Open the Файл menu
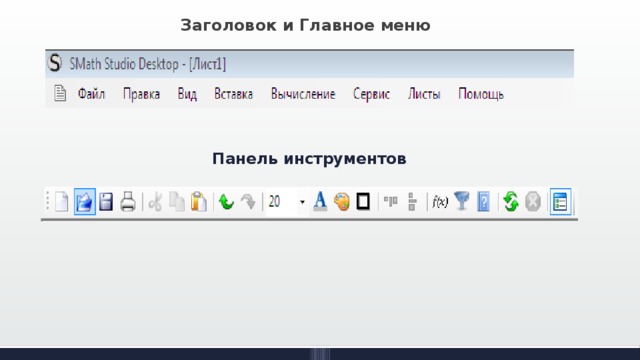The height and width of the screenshot is (360, 640). click(x=91, y=94)
